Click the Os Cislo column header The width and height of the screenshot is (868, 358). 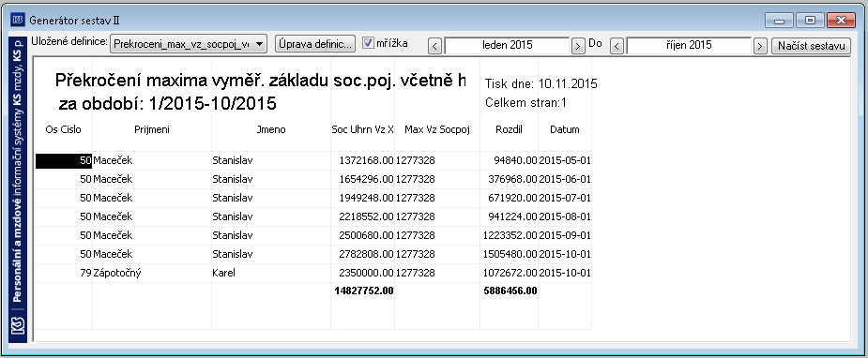point(63,130)
